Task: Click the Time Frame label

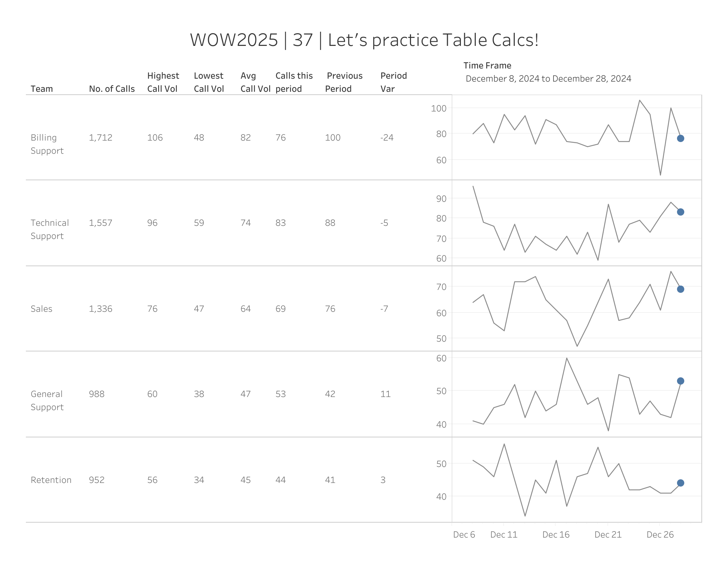Action: [x=487, y=66]
